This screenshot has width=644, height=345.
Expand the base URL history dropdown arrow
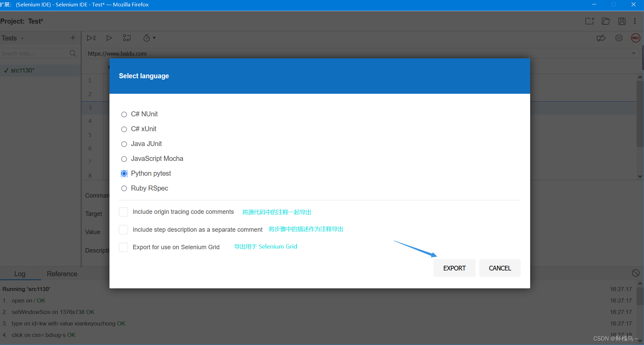[634, 53]
